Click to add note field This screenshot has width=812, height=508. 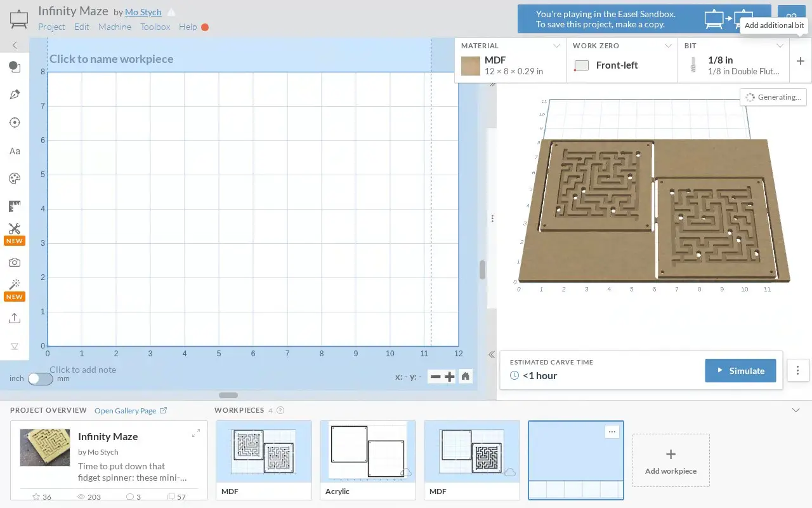pyautogui.click(x=83, y=370)
